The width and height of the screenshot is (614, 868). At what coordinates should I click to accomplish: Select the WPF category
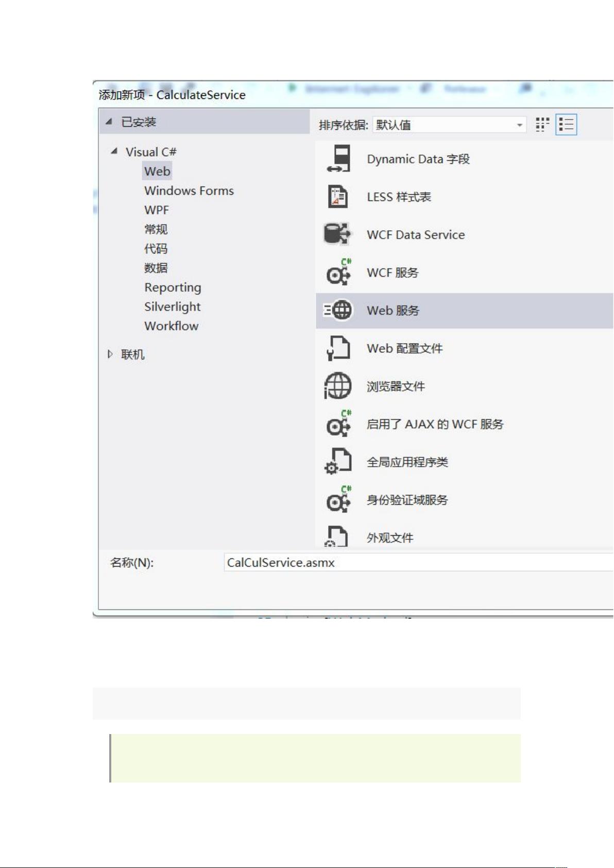(157, 210)
